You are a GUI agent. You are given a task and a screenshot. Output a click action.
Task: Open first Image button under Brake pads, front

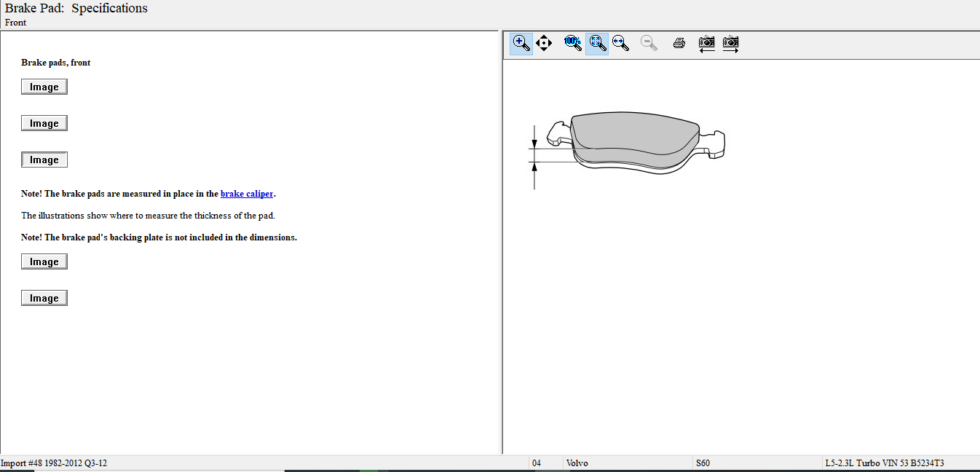coord(44,87)
